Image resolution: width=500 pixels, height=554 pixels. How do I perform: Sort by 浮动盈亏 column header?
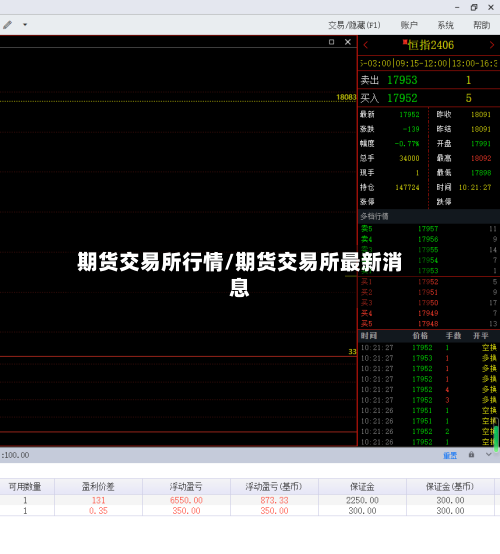pyautogui.click(x=186, y=487)
